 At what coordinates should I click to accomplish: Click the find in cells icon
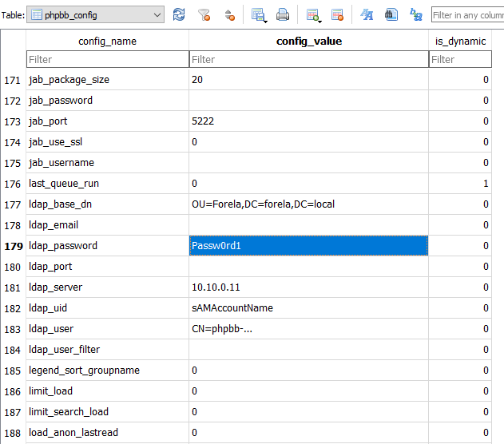pyautogui.click(x=391, y=15)
